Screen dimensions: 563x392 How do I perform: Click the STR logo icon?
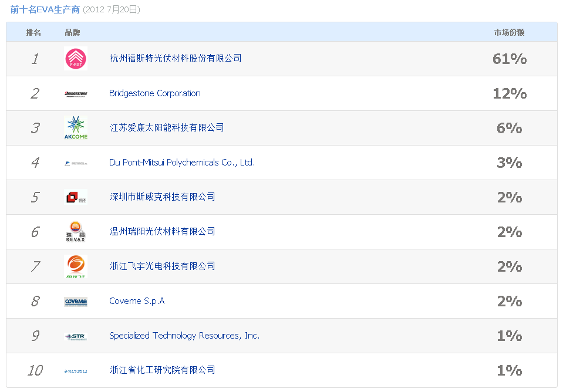[x=76, y=336]
